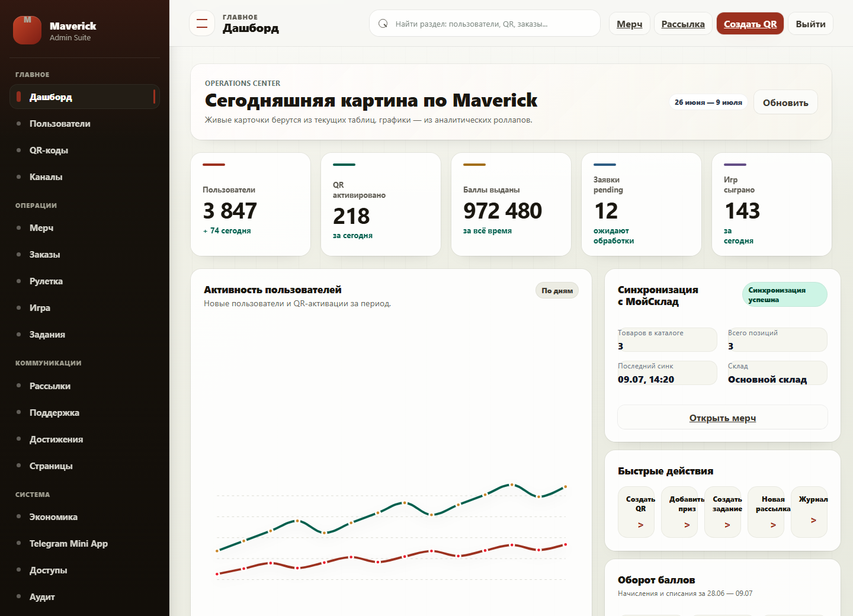Click the date range chip 26 июня — 9 июля
Image resolution: width=853 pixels, height=616 pixels.
pyautogui.click(x=708, y=102)
